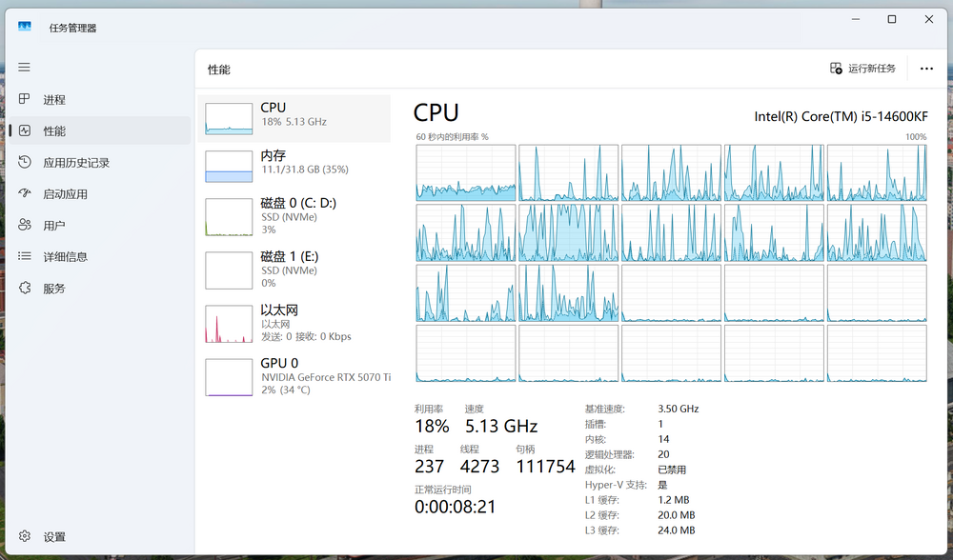Viewport: 953px width, 560px height.
Task: Click the handle count 111754
Action: (x=545, y=467)
